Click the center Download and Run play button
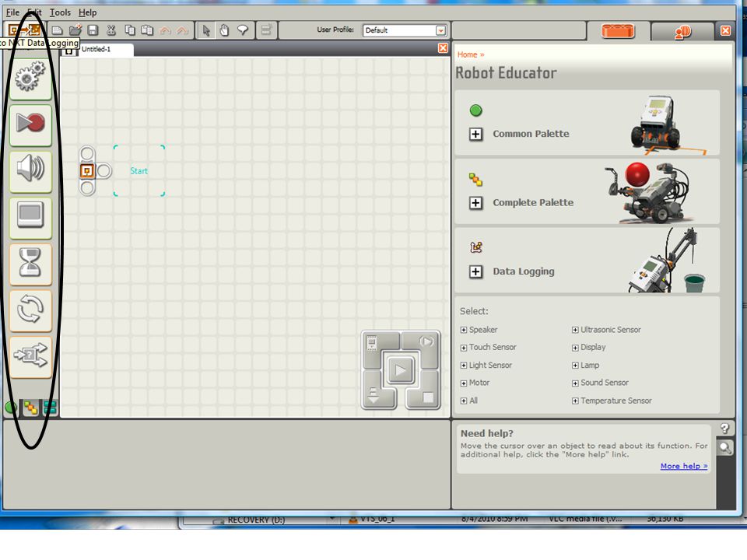747x560 pixels. pos(400,370)
